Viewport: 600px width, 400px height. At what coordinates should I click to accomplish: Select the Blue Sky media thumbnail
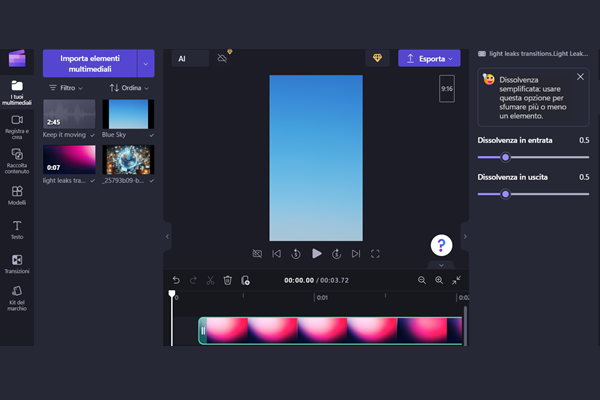[128, 114]
